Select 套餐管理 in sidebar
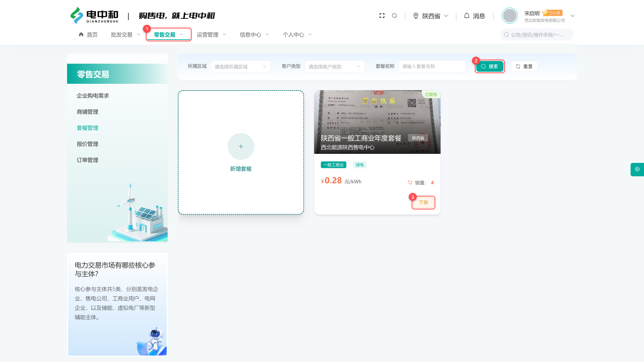The width and height of the screenshot is (644, 362). (88, 128)
